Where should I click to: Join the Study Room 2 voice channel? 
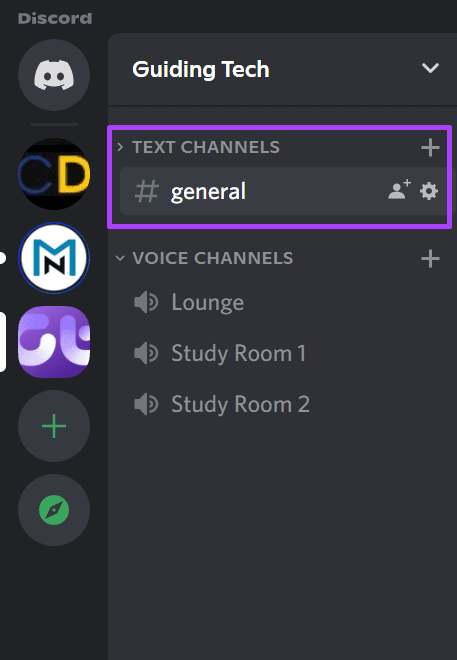tap(284, 404)
